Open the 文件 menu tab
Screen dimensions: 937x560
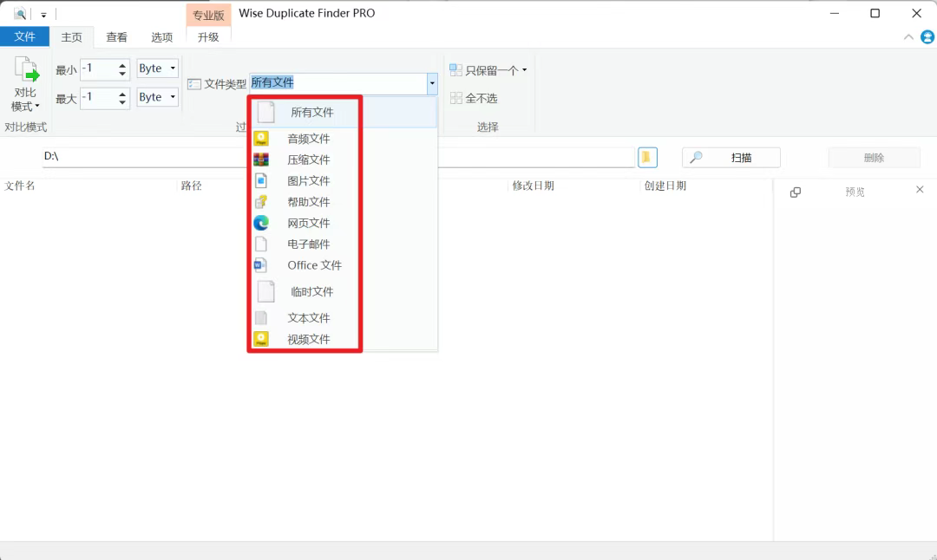(24, 37)
